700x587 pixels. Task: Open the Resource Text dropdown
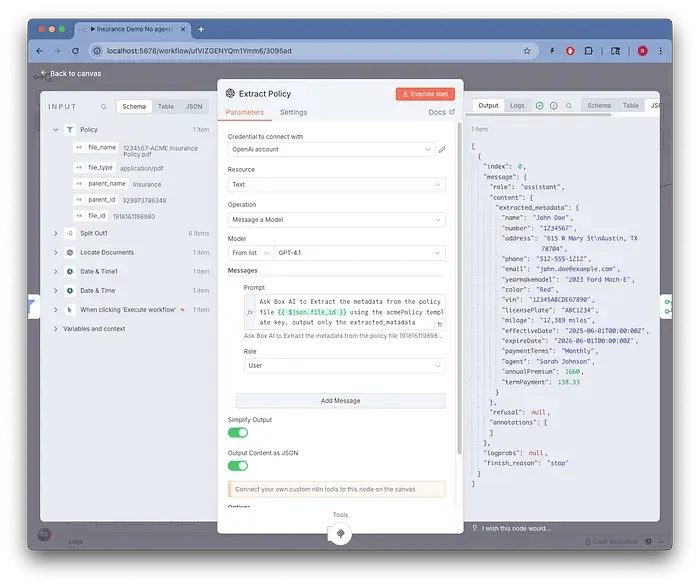(337, 184)
